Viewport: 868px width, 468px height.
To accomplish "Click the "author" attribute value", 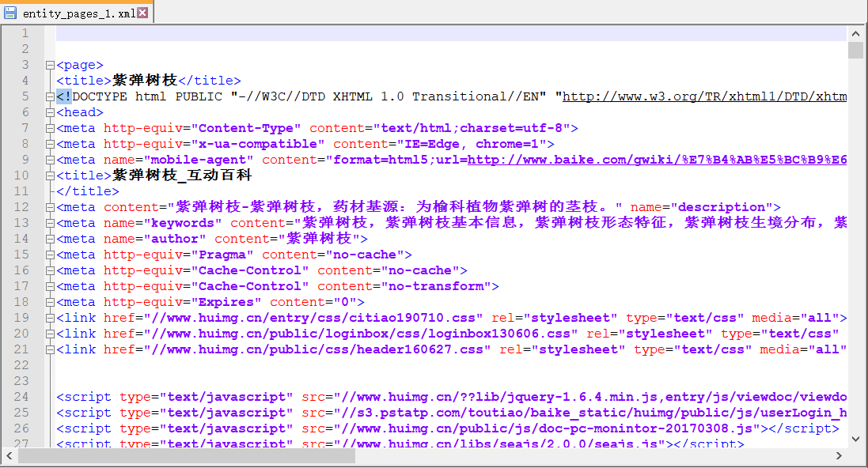I will [175, 239].
